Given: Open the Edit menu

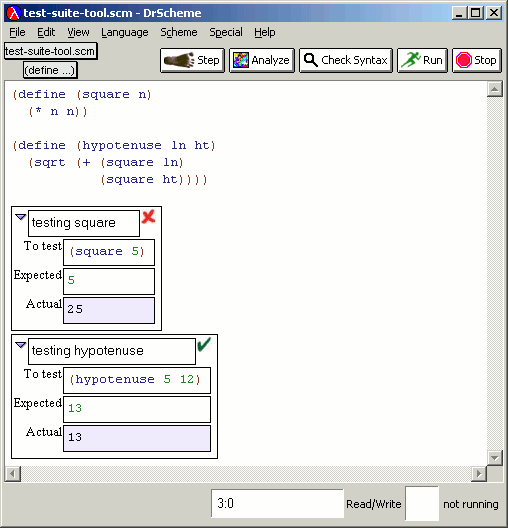Looking at the screenshot, I should [x=46, y=32].
